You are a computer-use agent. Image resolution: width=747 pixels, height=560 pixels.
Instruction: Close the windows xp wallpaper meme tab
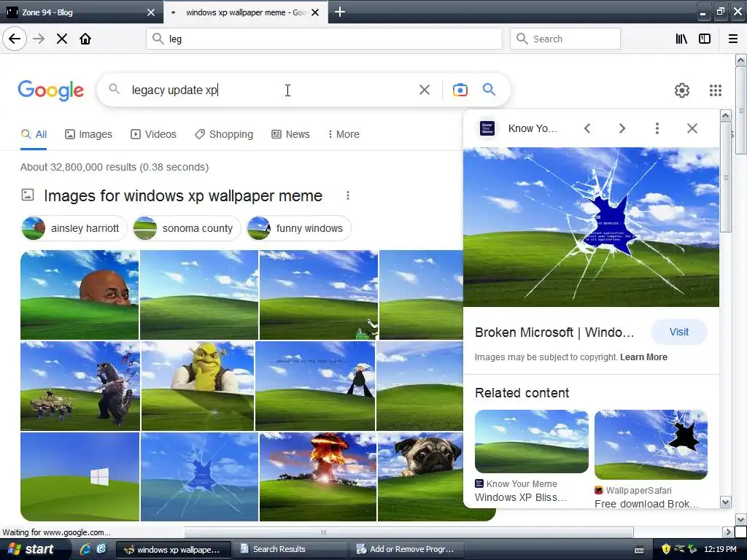click(x=315, y=12)
